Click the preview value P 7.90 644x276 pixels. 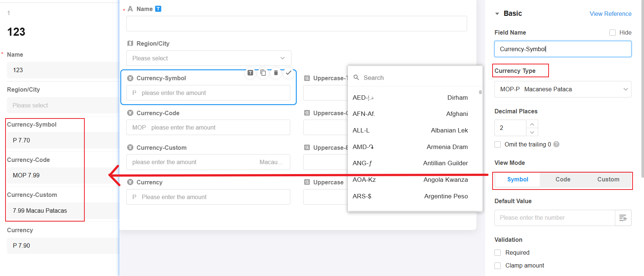point(21,245)
